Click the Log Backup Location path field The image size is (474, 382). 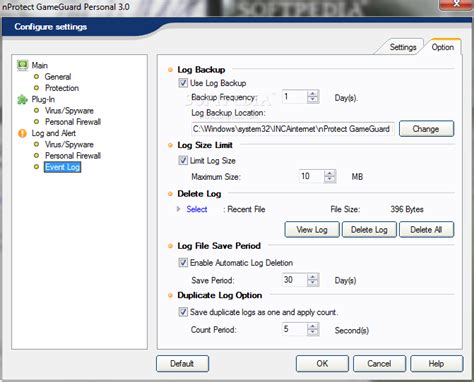pyautogui.click(x=293, y=129)
